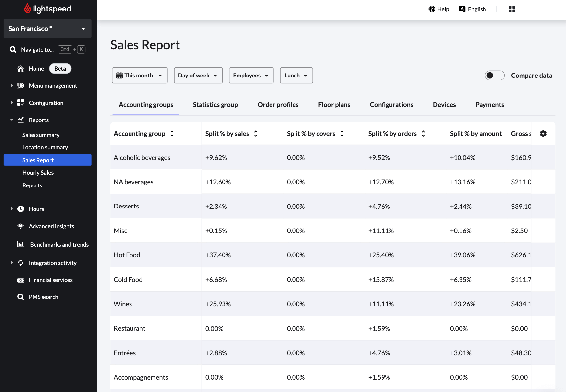Viewport: 566px width, 392px height.
Task: Open Advanced insights lightbulb item
Action: coord(51,226)
